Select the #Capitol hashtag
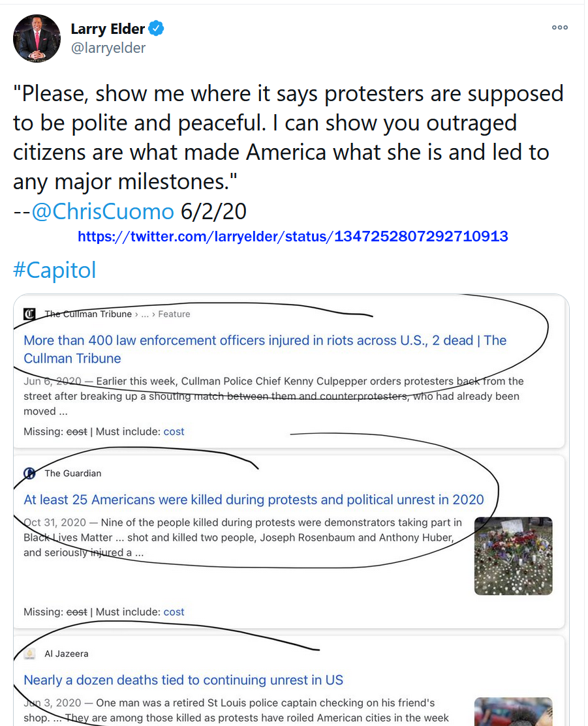The height and width of the screenshot is (726, 588). coord(54,269)
